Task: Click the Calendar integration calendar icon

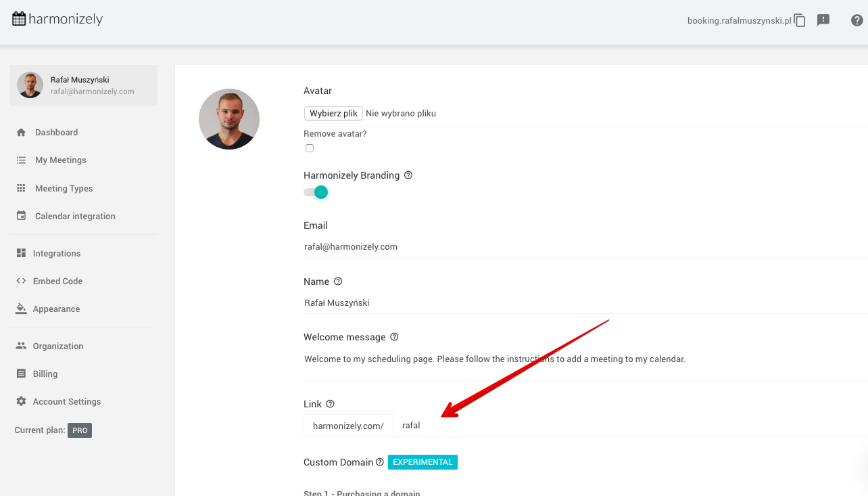Action: coord(21,216)
